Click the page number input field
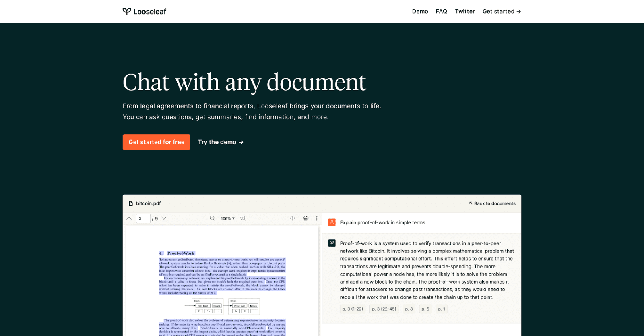Viewport: 644px width, 336px height. click(143, 219)
